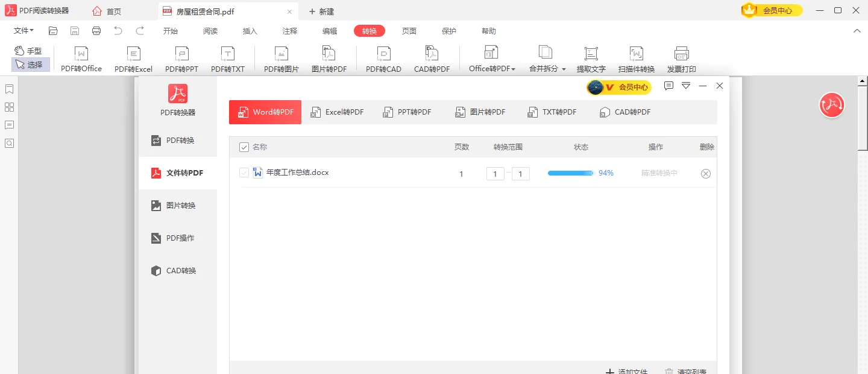Click 会员中心 badge in the converter window
This screenshot has width=868, height=374.
[619, 87]
